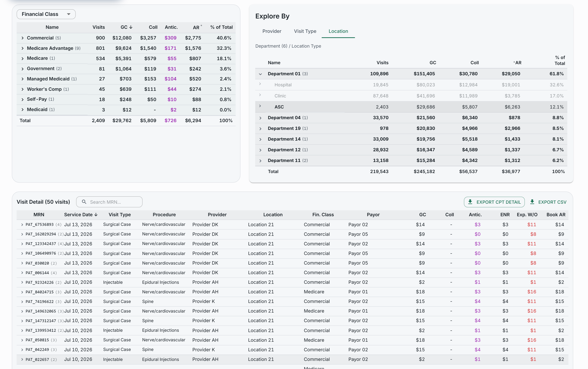This screenshot has height=369, width=588.
Task: Switch to the Visit Type tab
Action: pos(305,31)
